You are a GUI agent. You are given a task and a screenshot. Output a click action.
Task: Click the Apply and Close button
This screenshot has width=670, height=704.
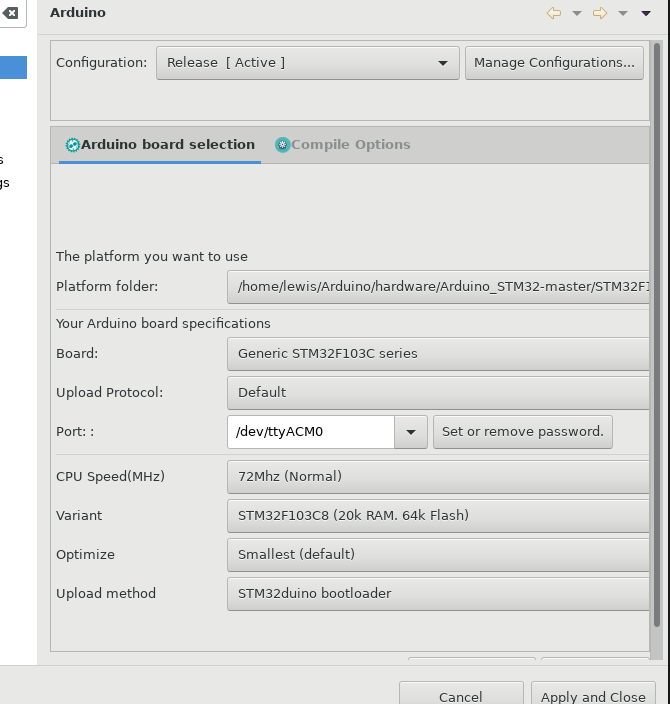point(593,696)
